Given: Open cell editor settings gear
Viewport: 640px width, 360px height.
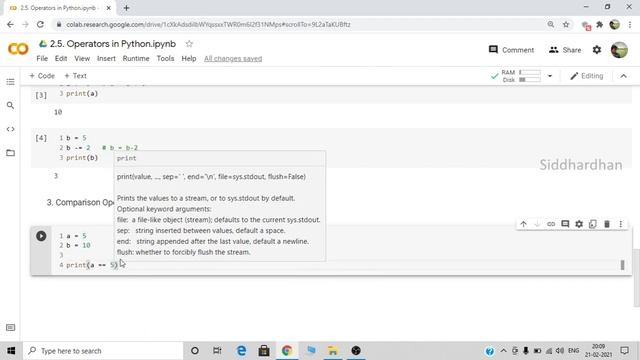Looking at the screenshot, I should click(579, 224).
